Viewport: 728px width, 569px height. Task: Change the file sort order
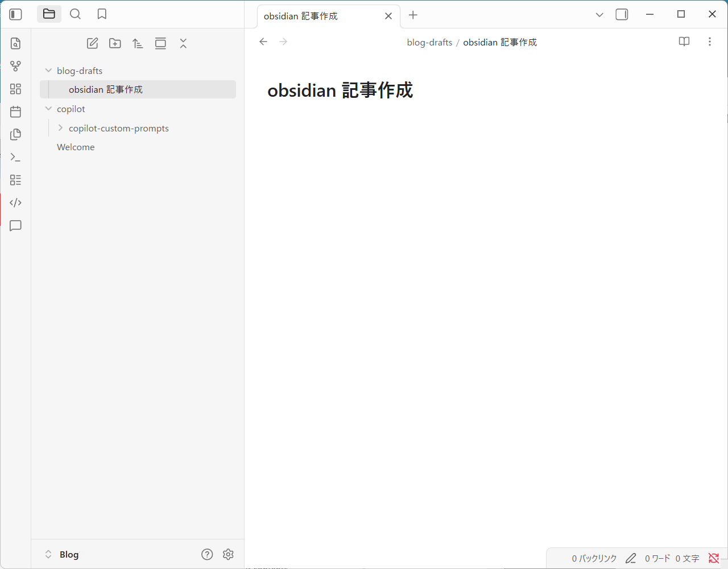point(137,43)
